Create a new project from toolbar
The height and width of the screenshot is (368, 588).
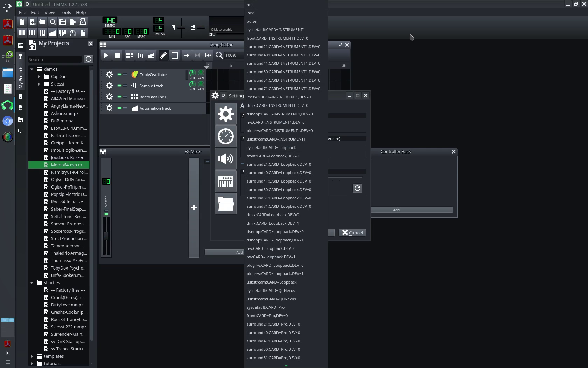22,22
